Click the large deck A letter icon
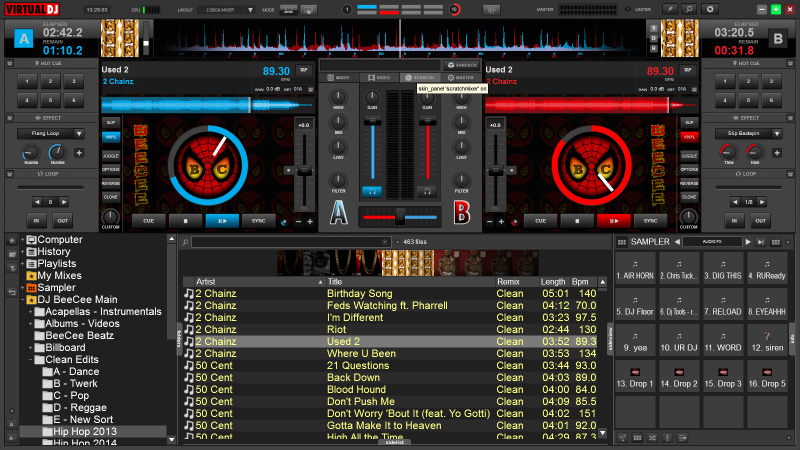This screenshot has width=800, height=450. click(x=339, y=212)
